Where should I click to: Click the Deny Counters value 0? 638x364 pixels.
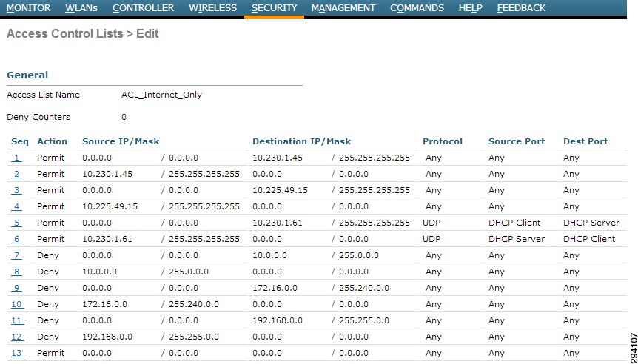click(124, 117)
